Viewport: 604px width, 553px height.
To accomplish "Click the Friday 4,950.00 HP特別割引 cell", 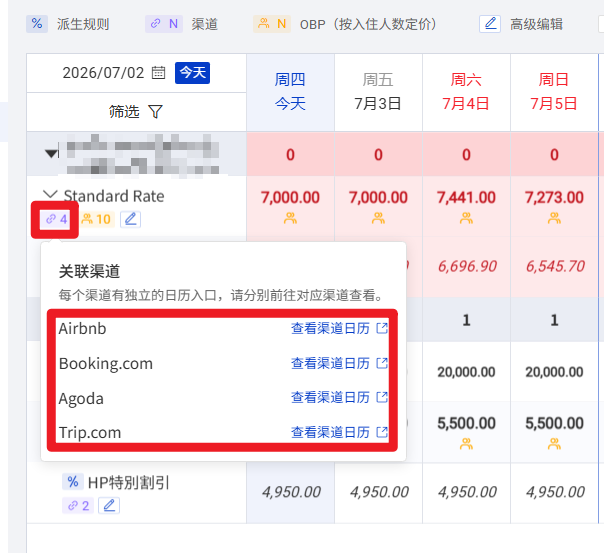I will coord(379,492).
